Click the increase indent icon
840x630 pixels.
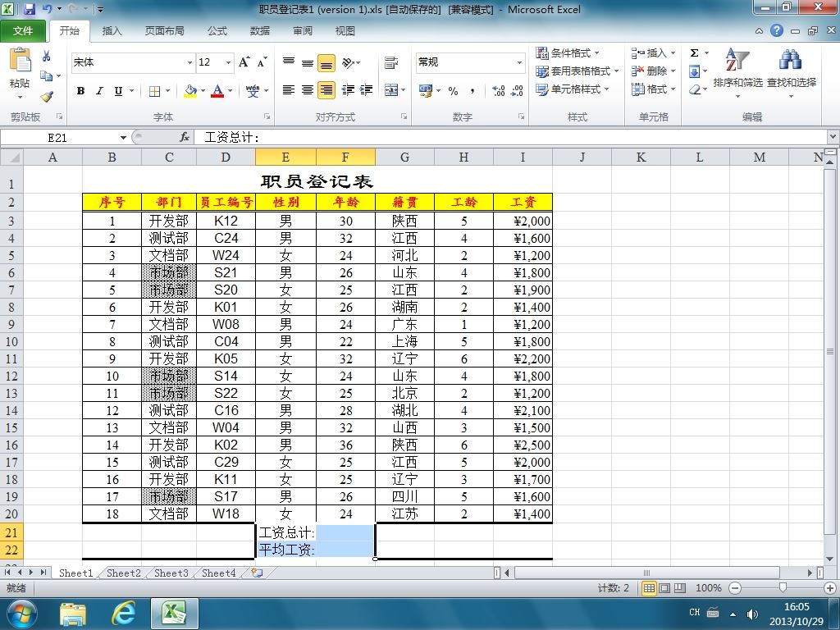pyautogui.click(x=367, y=90)
